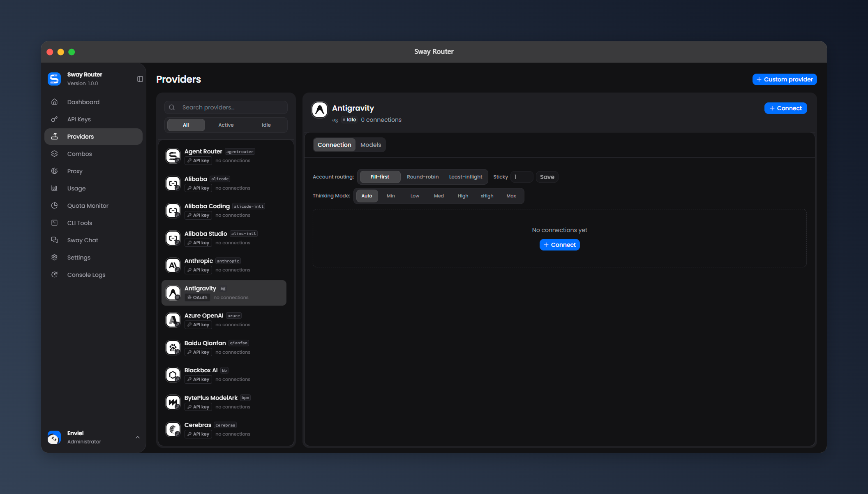
Task: Click the 'cerebras' tag text
Action: [x=225, y=425]
